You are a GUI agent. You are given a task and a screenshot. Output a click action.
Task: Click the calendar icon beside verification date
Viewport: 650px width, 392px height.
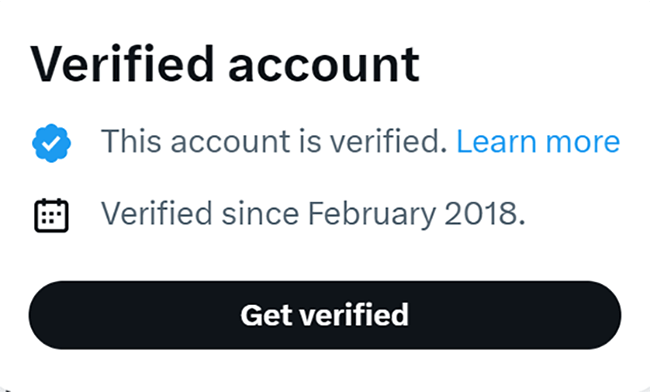pos(51,215)
